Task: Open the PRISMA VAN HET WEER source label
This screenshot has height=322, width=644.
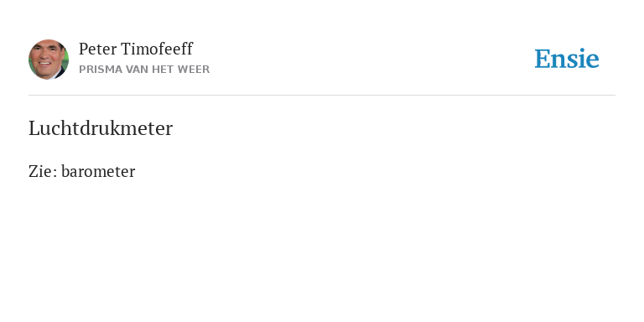Action: click(x=144, y=70)
